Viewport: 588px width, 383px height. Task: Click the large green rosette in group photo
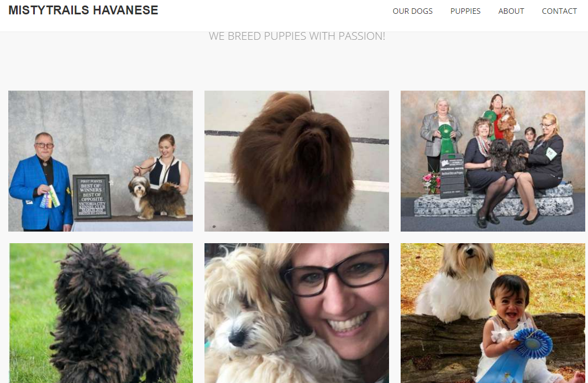coord(447,139)
